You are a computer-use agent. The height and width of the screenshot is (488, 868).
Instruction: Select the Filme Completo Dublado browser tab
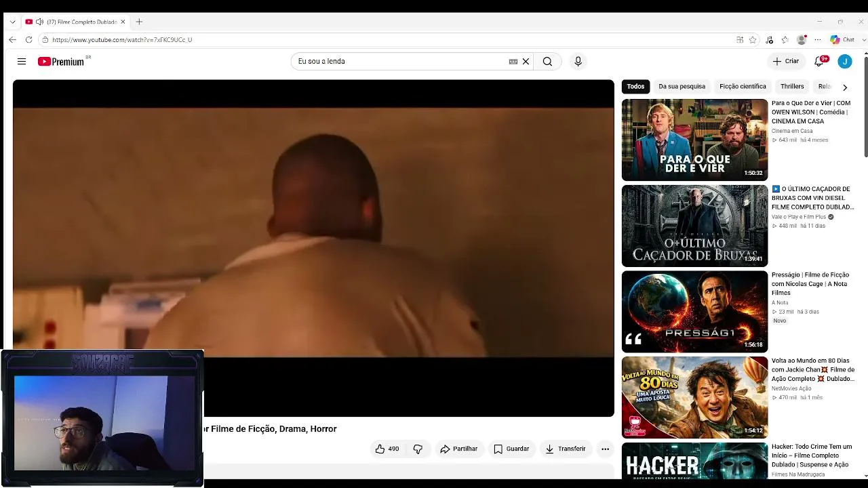pos(76,22)
